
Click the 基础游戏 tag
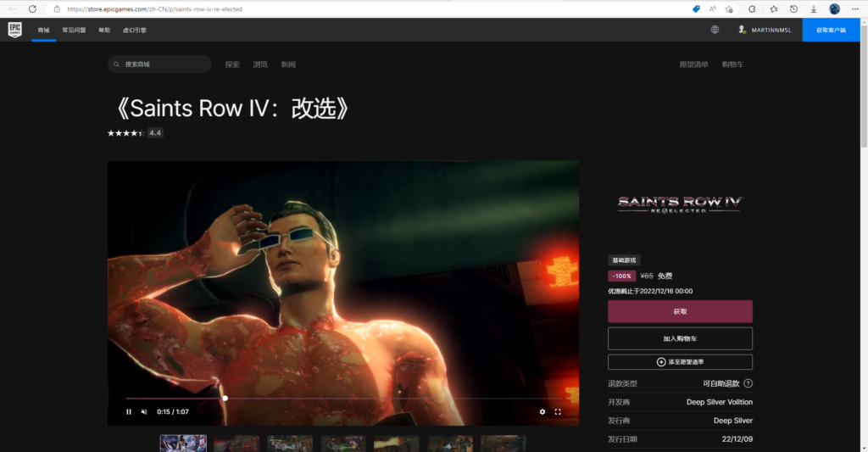(x=624, y=259)
